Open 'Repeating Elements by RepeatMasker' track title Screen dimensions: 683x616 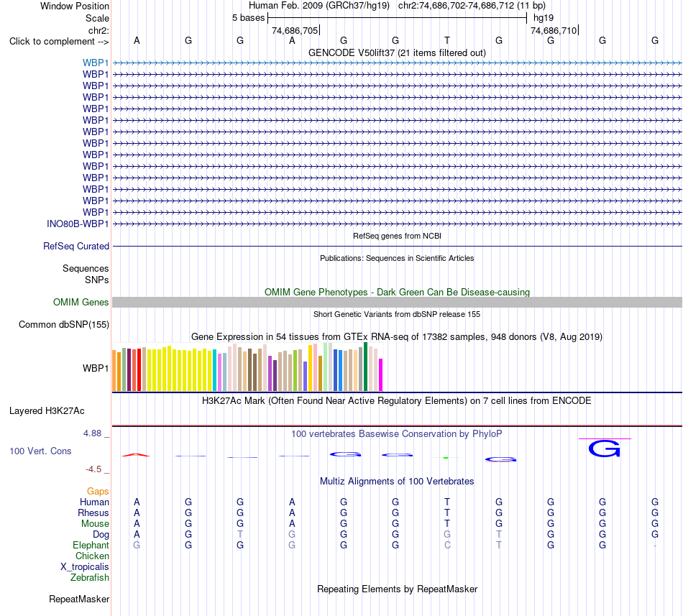pyautogui.click(x=397, y=589)
